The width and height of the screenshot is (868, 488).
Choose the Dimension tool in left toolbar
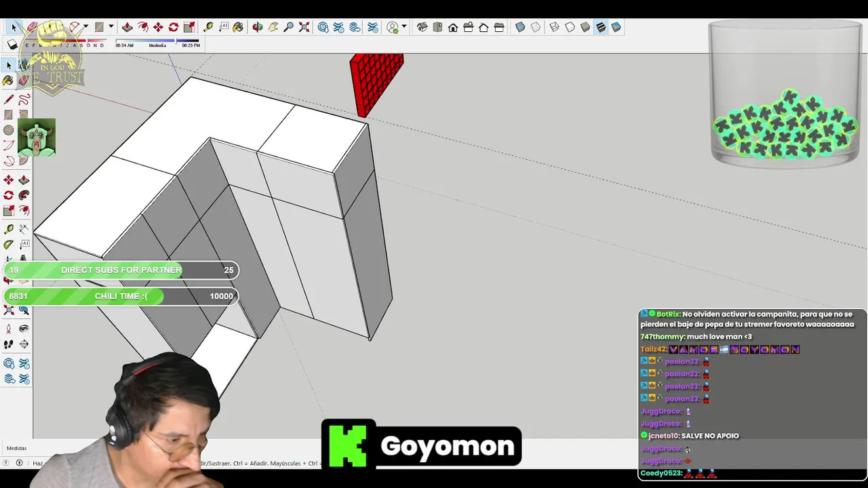tap(24, 229)
